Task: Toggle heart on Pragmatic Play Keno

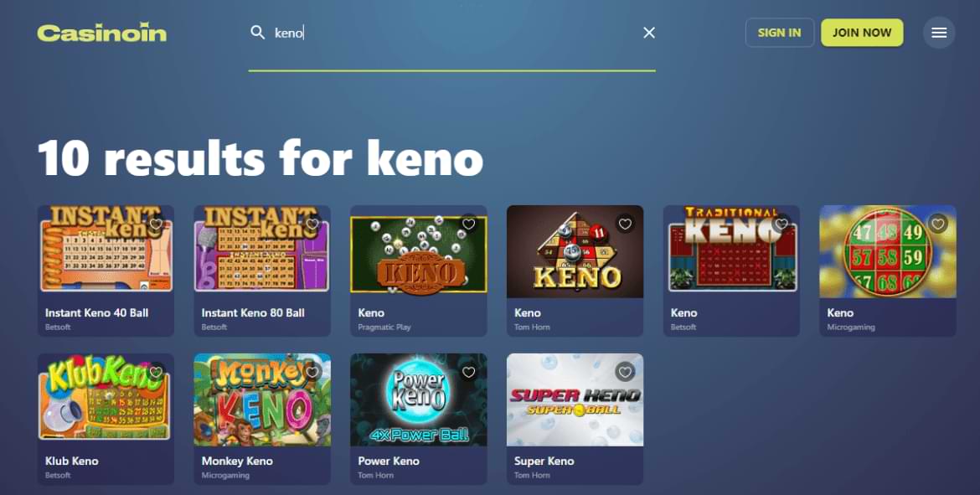Action: [x=469, y=224]
